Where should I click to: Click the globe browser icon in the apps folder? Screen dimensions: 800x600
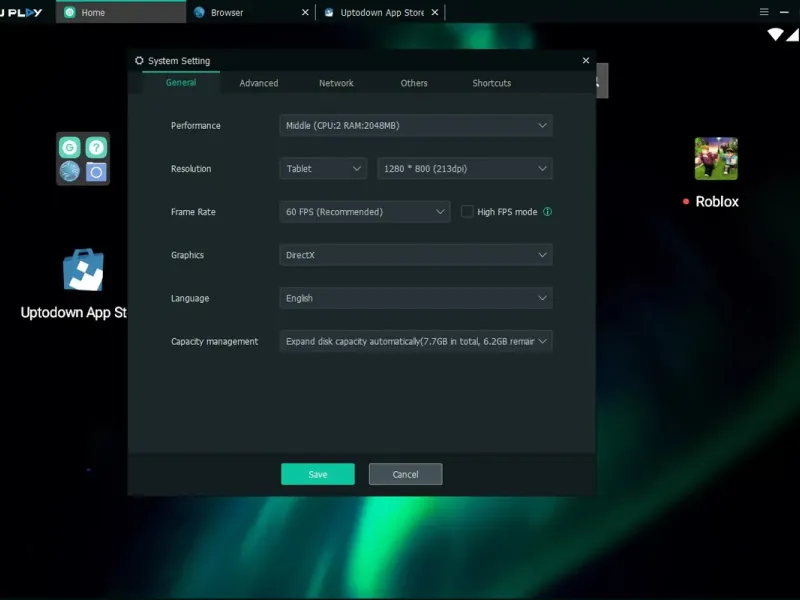tap(69, 171)
